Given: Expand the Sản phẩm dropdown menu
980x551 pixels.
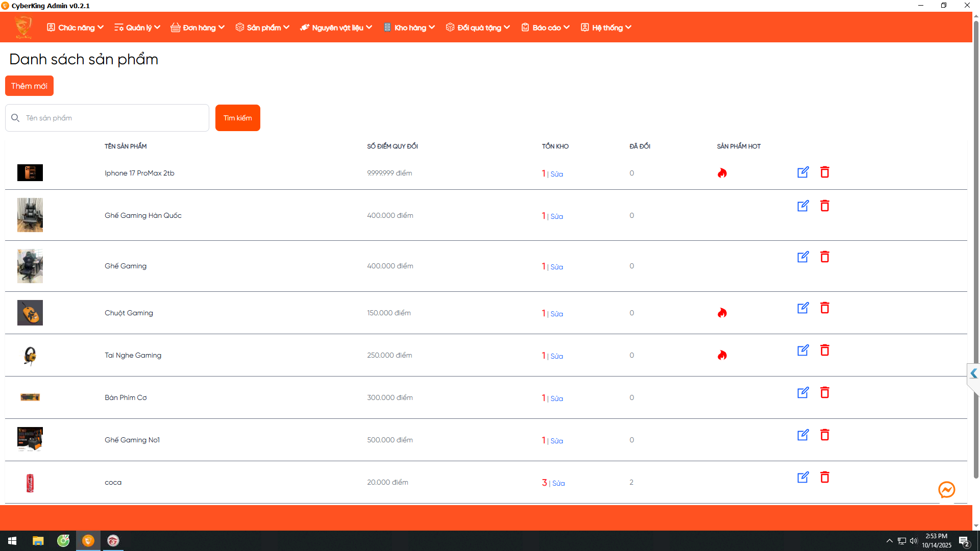Looking at the screenshot, I should pos(262,28).
